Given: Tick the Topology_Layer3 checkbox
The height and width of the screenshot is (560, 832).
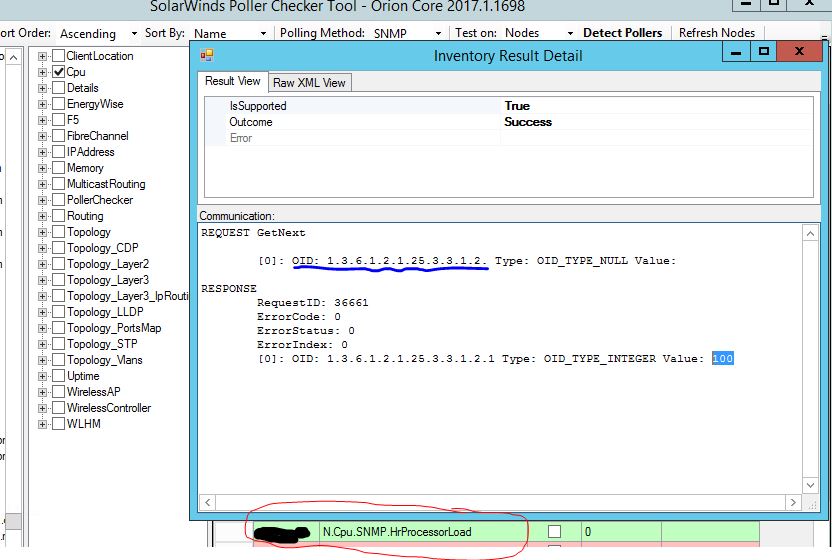Looking at the screenshot, I should [x=58, y=280].
